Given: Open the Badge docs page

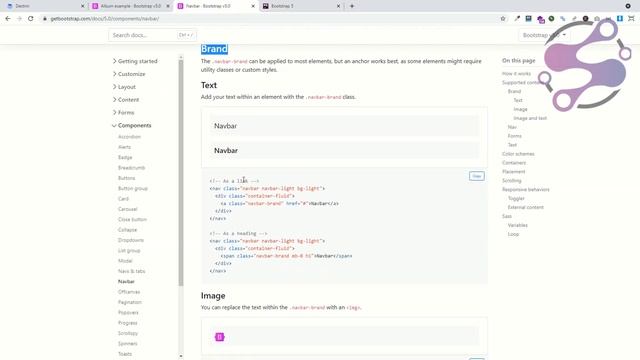Looking at the screenshot, I should pos(125,157).
